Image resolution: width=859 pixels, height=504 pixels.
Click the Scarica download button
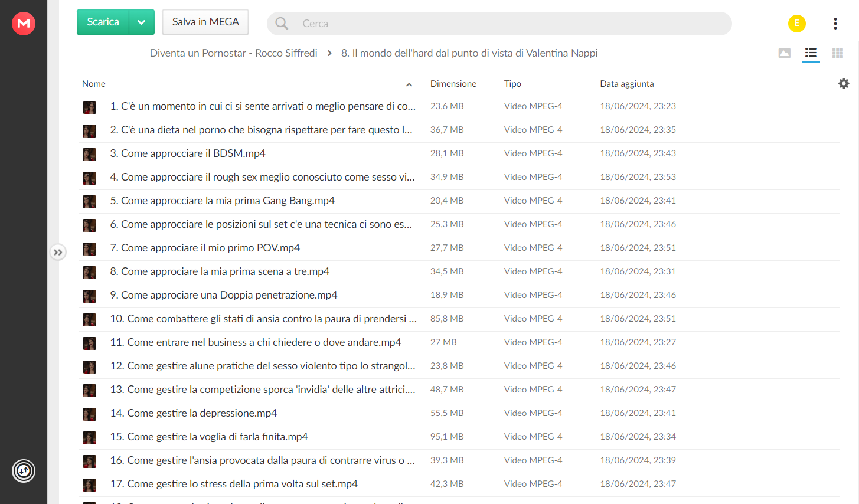click(x=103, y=22)
